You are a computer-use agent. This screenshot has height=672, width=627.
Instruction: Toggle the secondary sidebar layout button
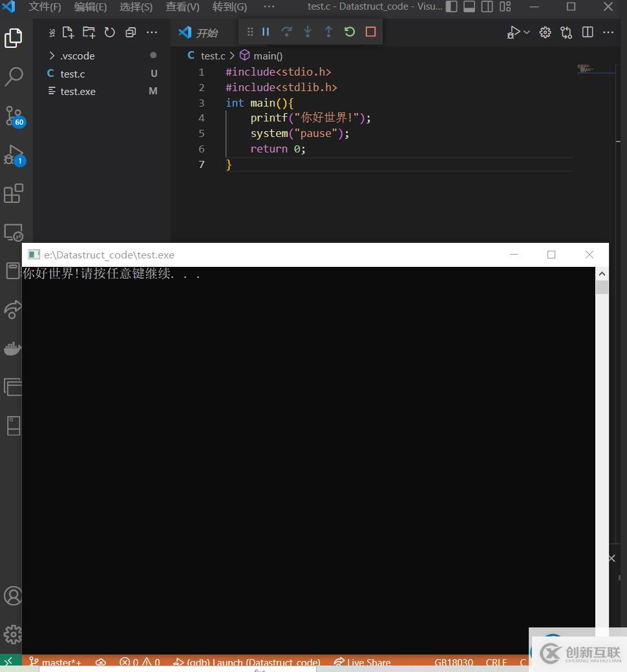(487, 6)
